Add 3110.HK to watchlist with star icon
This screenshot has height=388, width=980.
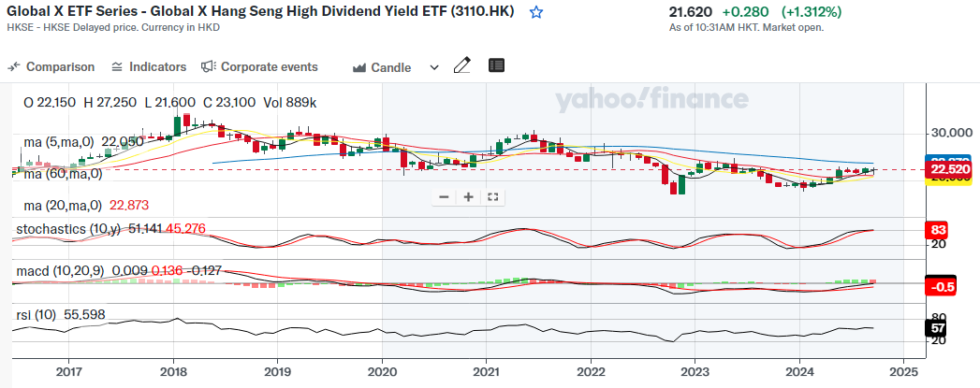point(536,12)
